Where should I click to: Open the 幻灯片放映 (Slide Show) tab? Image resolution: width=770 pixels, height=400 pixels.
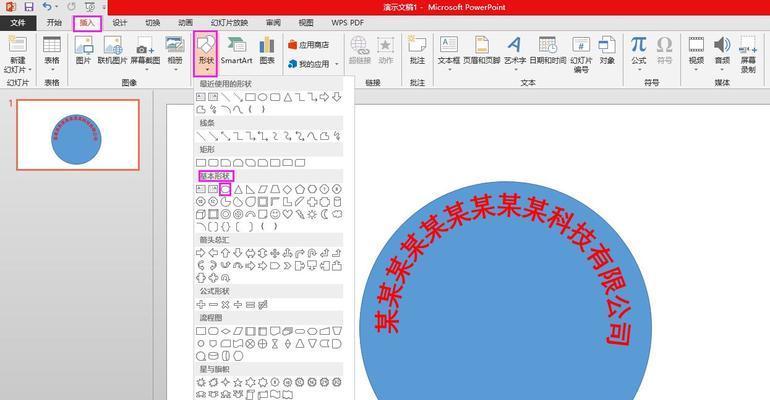coord(229,23)
